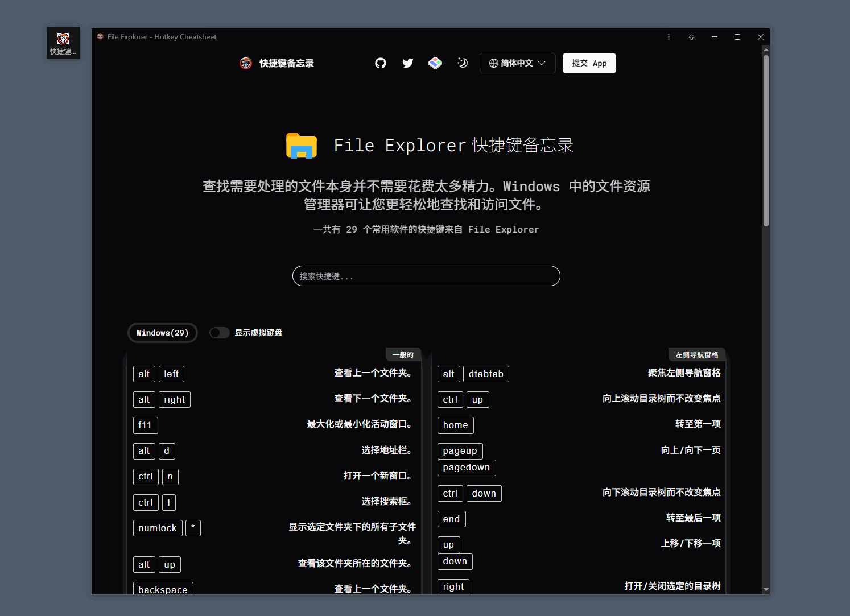Click the vertical scrollbar thumb
Image resolution: width=850 pixels, height=616 pixels.
pyautogui.click(x=766, y=141)
